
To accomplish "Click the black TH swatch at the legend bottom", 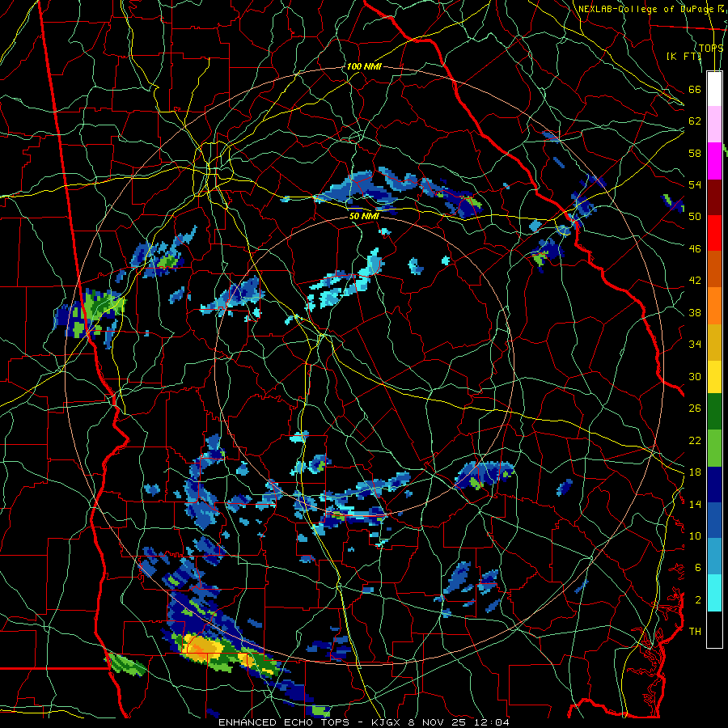I will point(714,629).
